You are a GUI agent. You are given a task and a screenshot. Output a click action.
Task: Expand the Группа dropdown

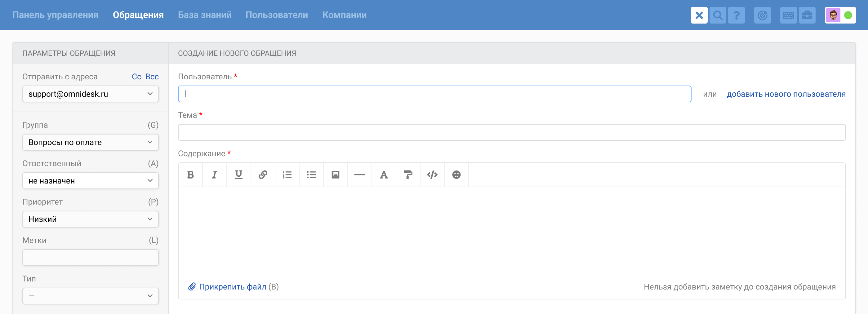[90, 143]
